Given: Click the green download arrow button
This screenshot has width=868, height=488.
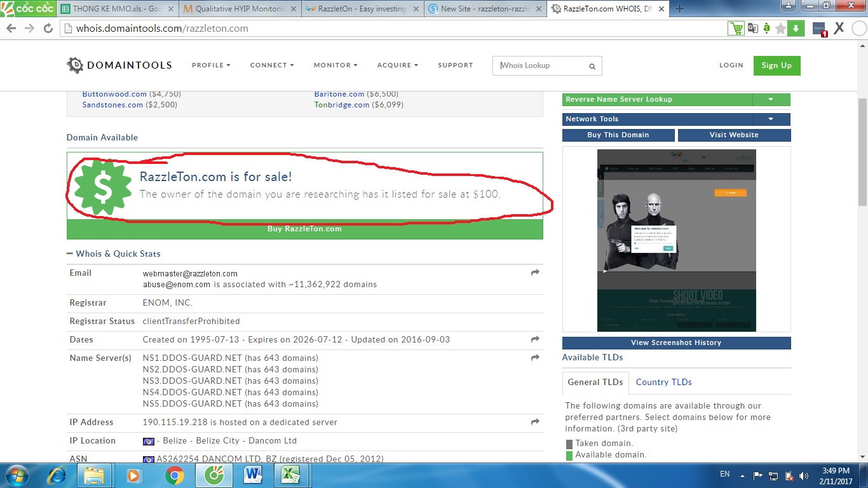Looking at the screenshot, I should tap(796, 29).
